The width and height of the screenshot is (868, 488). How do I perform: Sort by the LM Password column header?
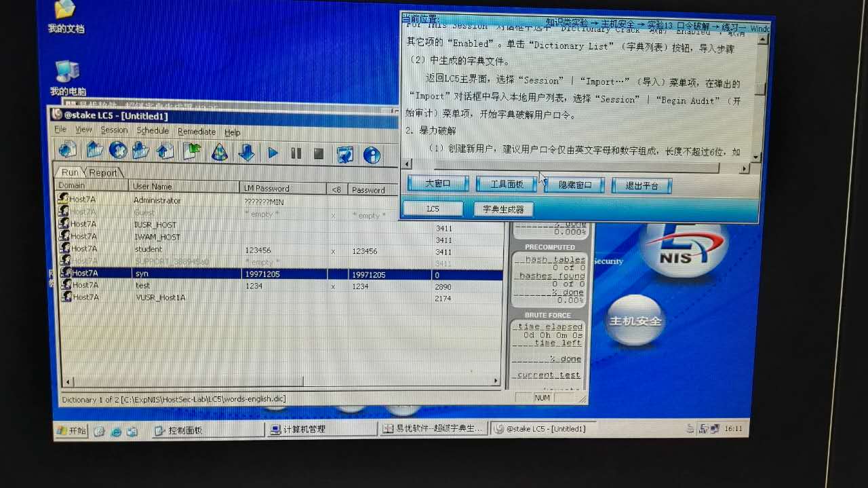click(283, 188)
